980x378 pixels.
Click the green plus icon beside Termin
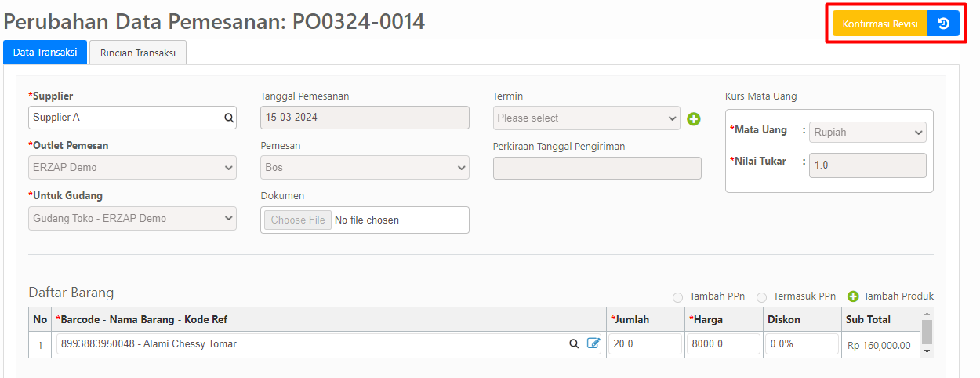[694, 119]
